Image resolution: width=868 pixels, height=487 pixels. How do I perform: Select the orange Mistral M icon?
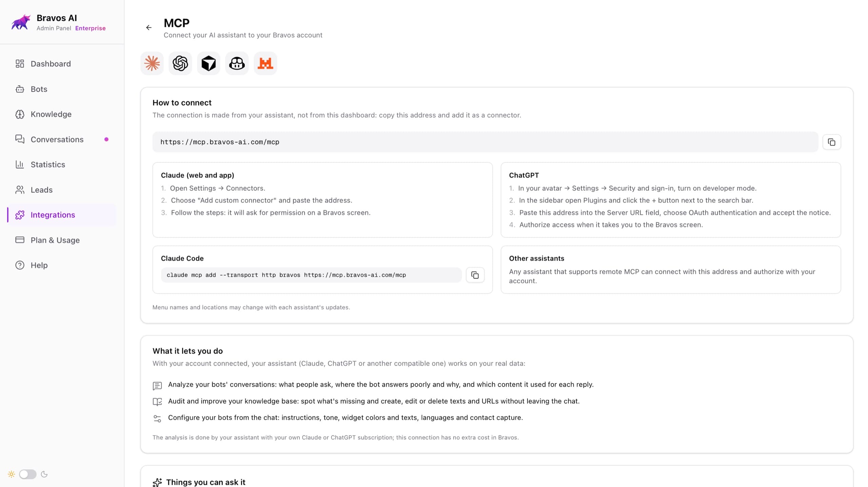click(265, 63)
